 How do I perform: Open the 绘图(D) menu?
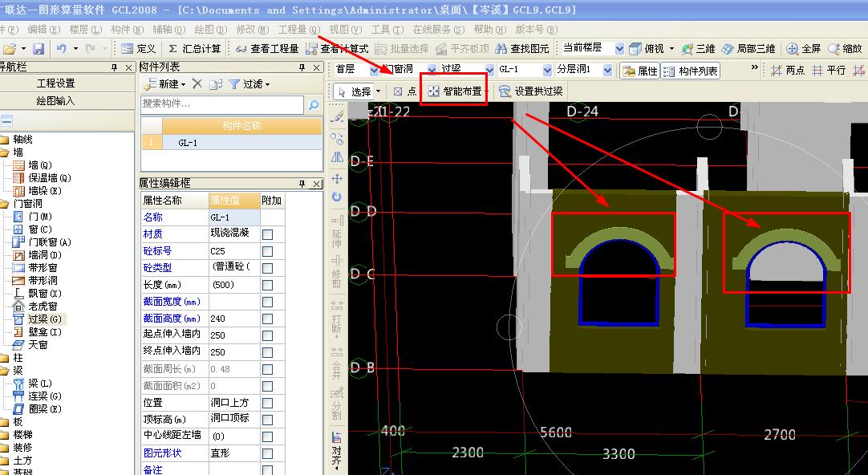pos(210,30)
